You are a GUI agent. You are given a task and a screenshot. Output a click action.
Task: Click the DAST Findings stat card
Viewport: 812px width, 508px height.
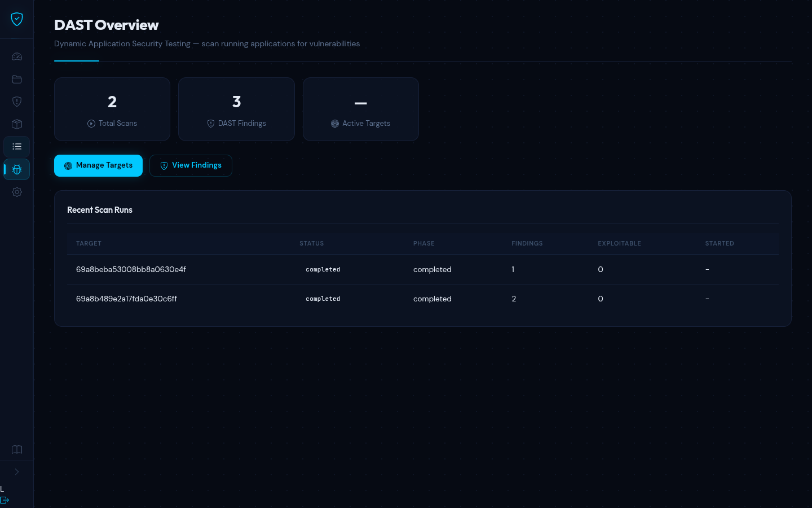236,110
